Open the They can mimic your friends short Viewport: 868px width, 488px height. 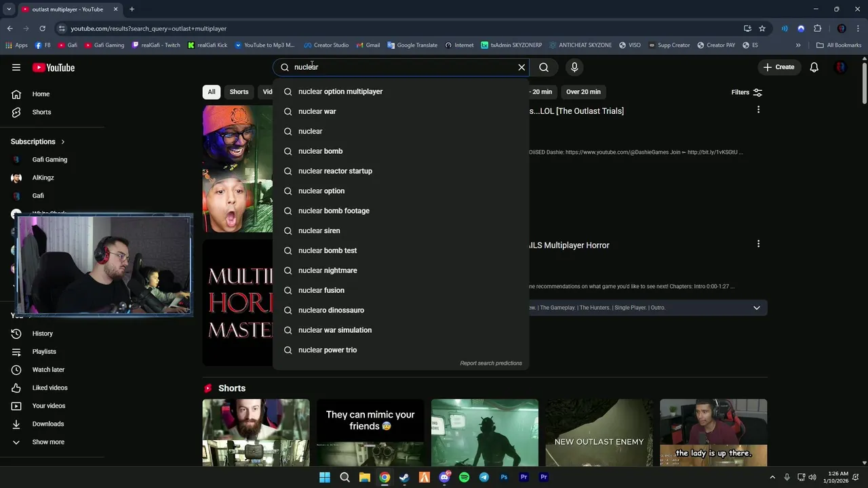pos(370,432)
